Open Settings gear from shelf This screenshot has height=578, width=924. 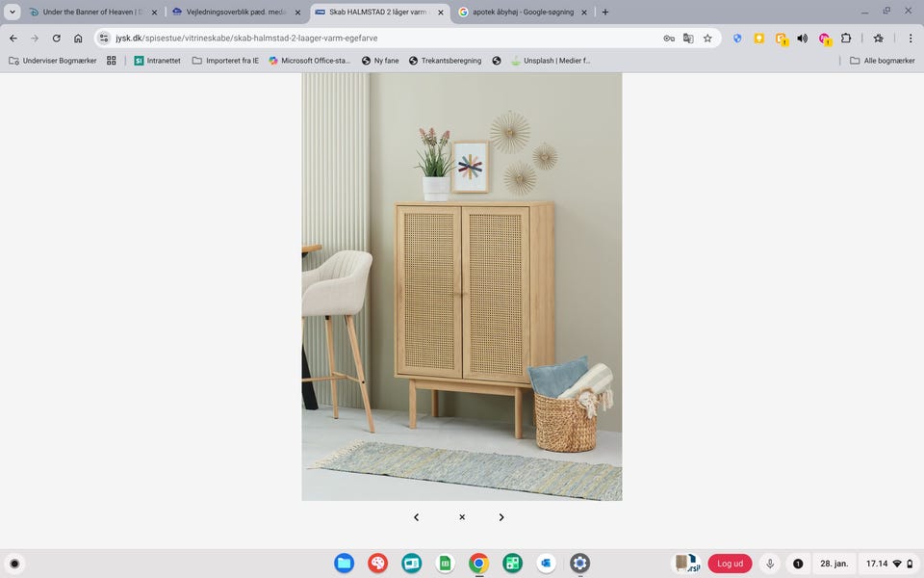point(579,564)
